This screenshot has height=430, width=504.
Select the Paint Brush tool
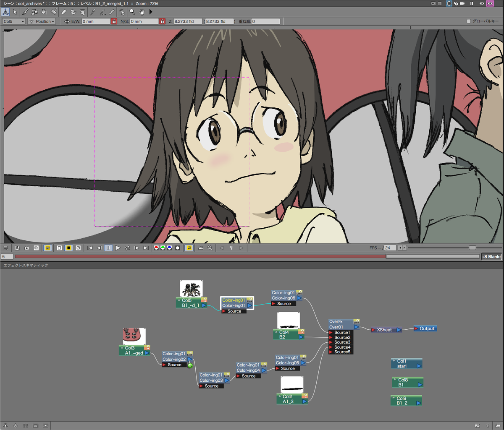(x=54, y=12)
